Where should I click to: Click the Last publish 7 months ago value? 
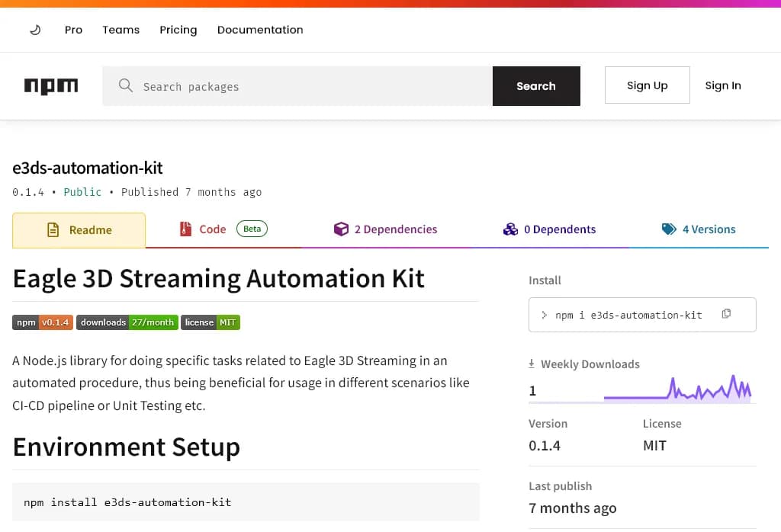(572, 508)
